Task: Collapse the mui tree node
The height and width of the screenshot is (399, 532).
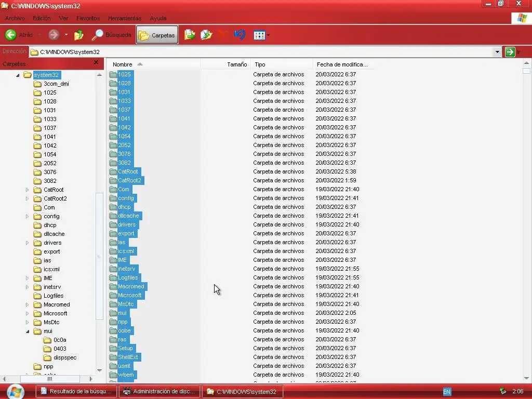Action: tap(28, 331)
